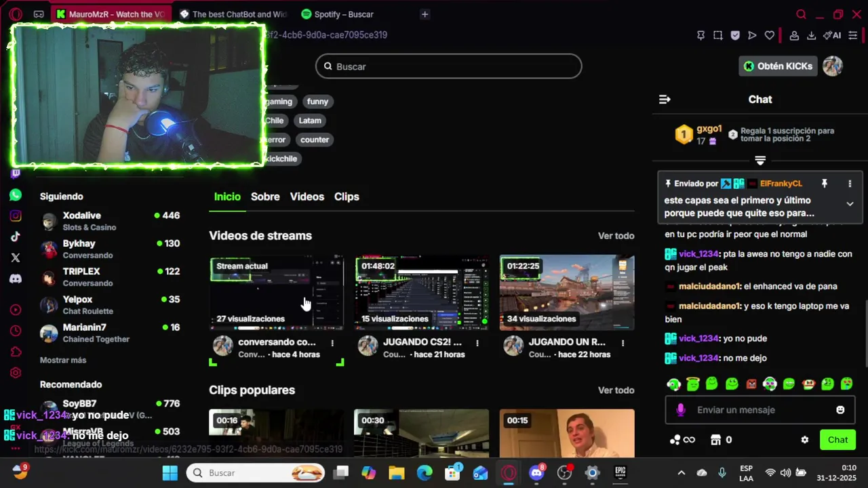Viewport: 868px width, 488px height.
Task: Open the Stream actual video thumbnail
Action: pyautogui.click(x=277, y=293)
